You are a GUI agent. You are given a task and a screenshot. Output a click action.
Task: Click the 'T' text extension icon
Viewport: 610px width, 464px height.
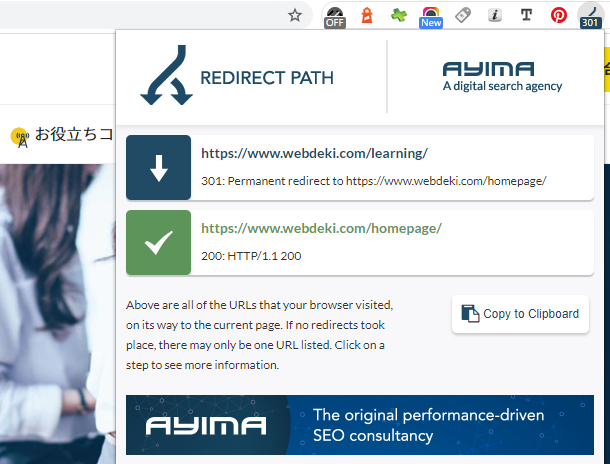coord(526,15)
